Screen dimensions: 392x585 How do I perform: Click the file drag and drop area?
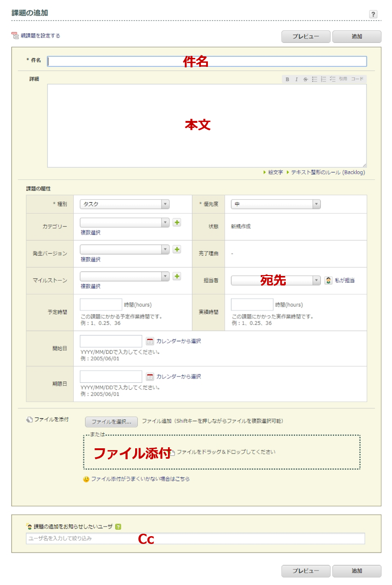[x=222, y=452]
